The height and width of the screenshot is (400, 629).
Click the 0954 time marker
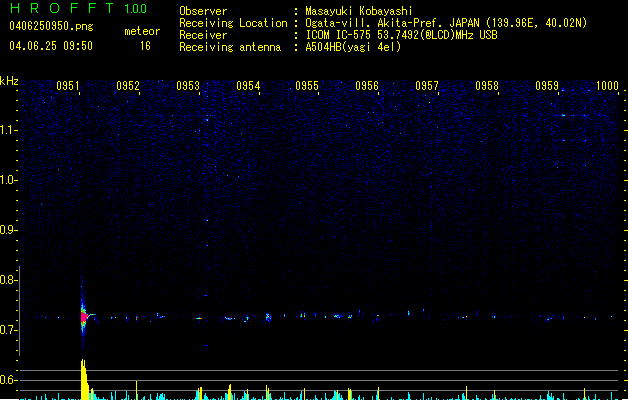(248, 86)
